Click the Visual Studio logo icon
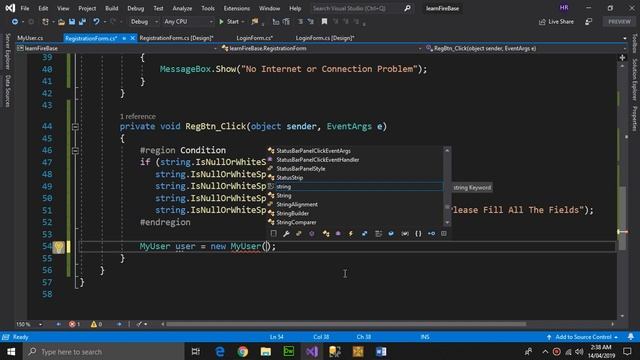640x360 pixels. pos(9,8)
